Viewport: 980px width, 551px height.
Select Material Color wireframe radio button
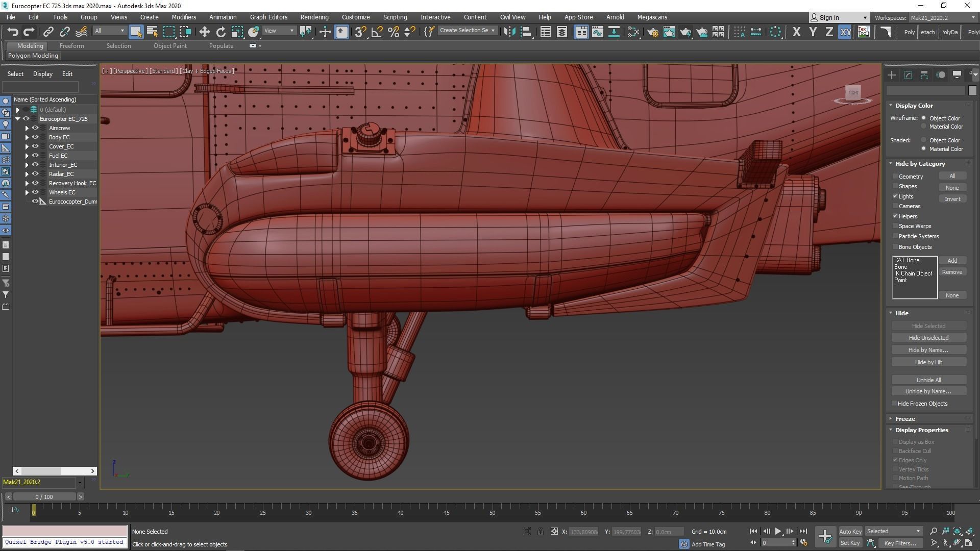[924, 127]
